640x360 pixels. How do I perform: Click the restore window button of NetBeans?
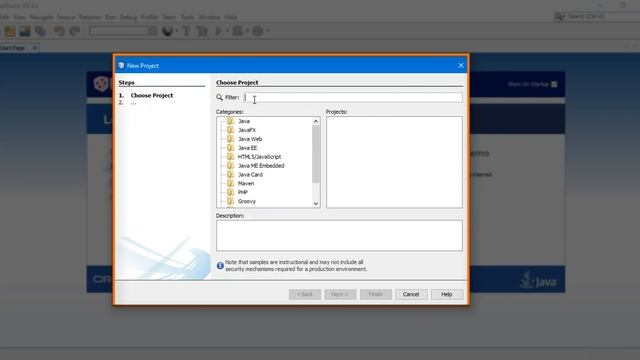[x=622, y=5]
